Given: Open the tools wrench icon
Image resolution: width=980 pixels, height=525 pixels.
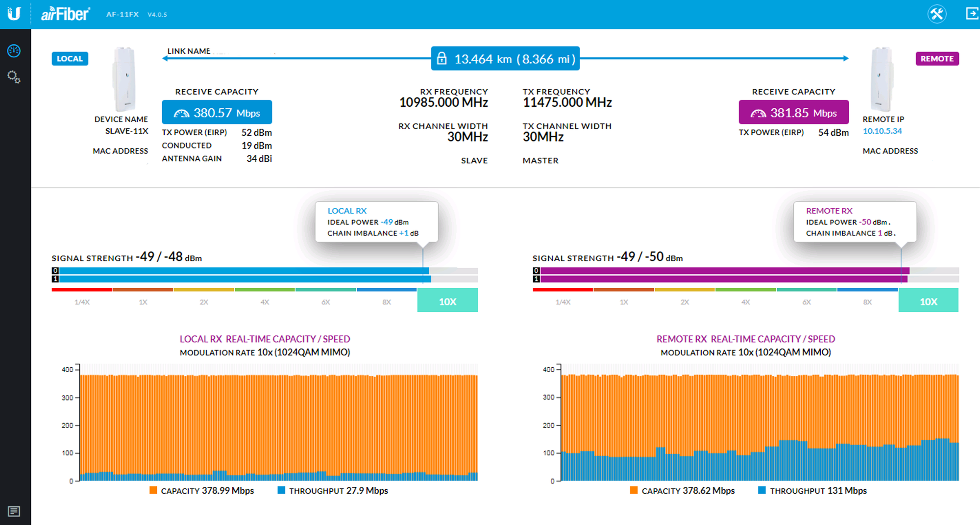Looking at the screenshot, I should [x=936, y=14].
